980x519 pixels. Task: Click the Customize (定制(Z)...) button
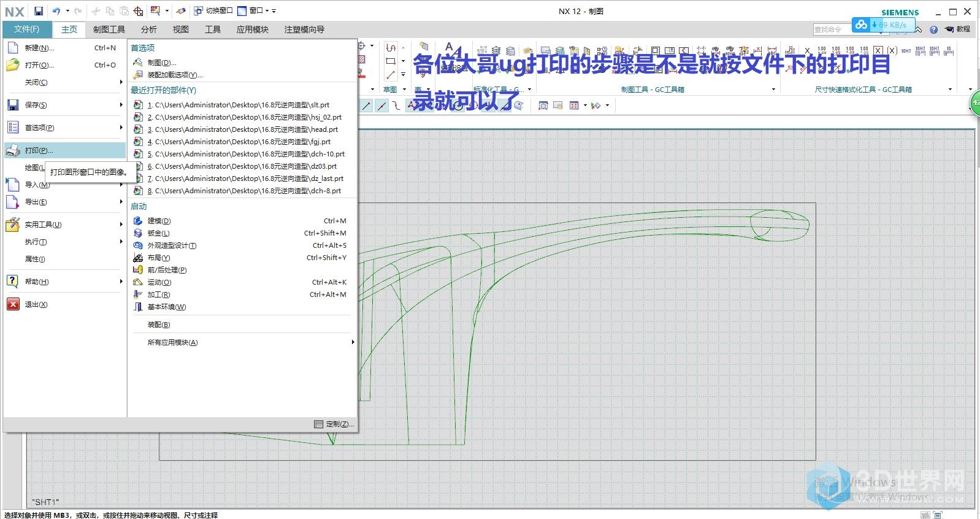coord(334,424)
